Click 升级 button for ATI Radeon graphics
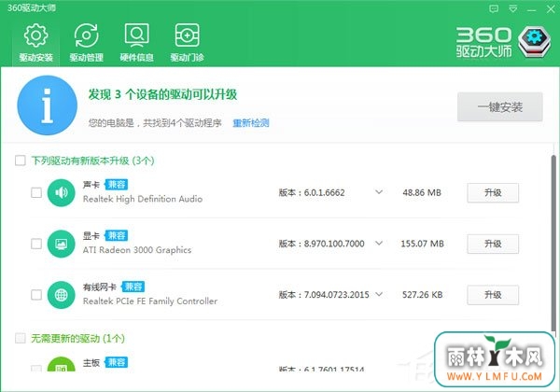The image size is (560, 392). (493, 245)
